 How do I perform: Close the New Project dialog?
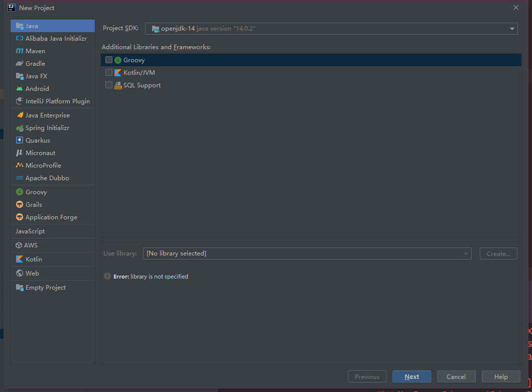516,8
